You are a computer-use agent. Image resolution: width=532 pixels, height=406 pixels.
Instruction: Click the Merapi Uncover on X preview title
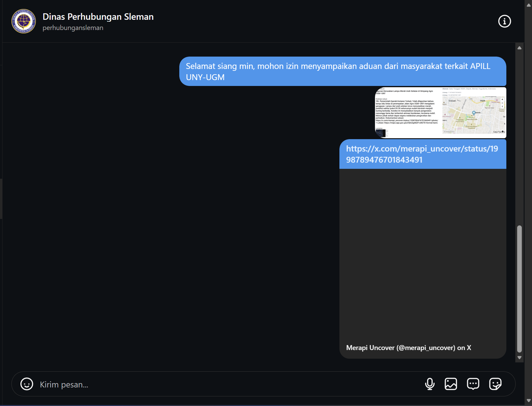click(x=408, y=348)
